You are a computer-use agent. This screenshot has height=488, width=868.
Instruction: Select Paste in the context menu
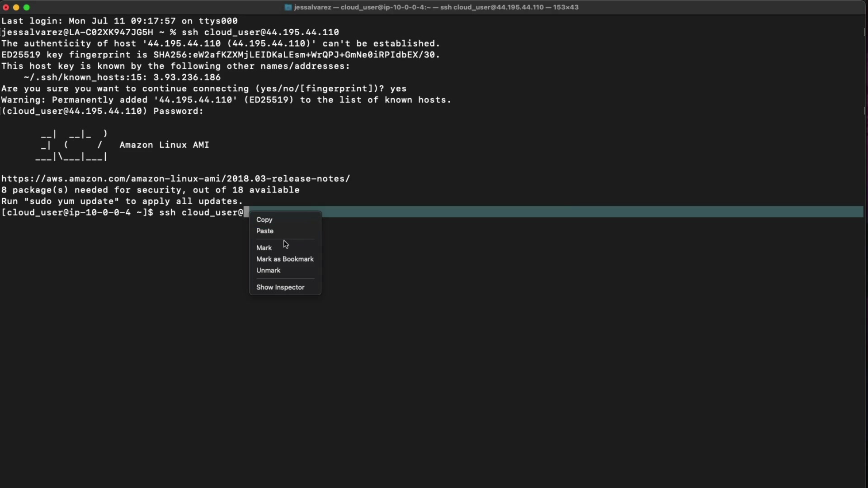[265, 231]
